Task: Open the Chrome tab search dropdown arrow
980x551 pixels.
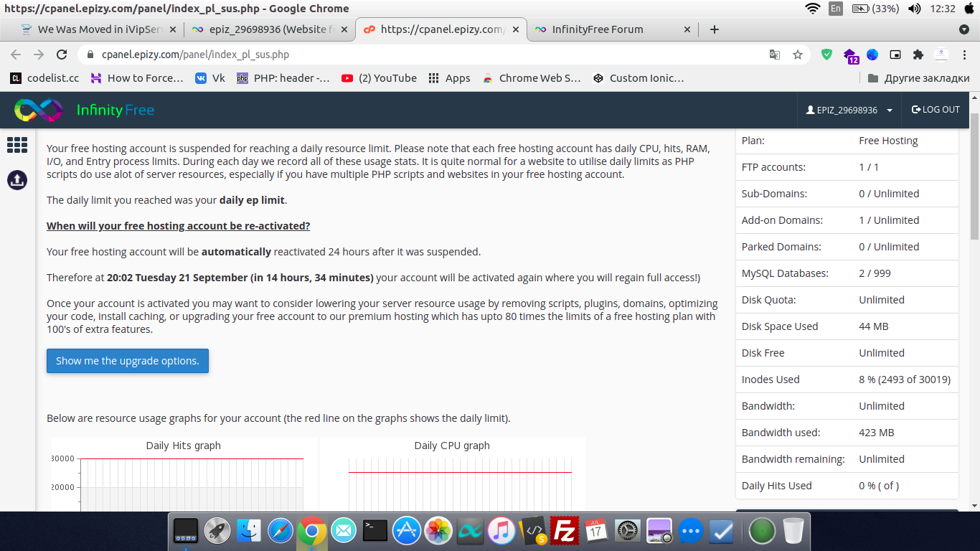Action: pos(964,29)
